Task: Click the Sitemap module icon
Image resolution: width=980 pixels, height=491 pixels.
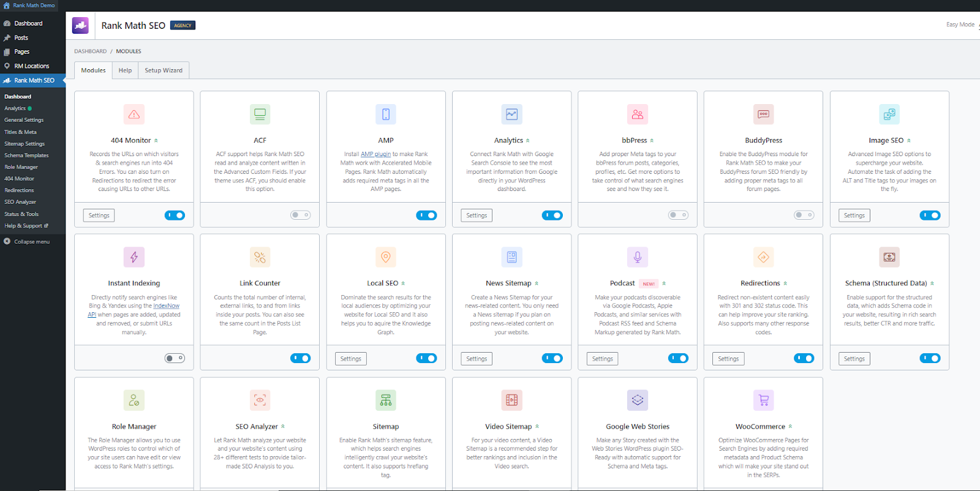Action: tap(386, 400)
